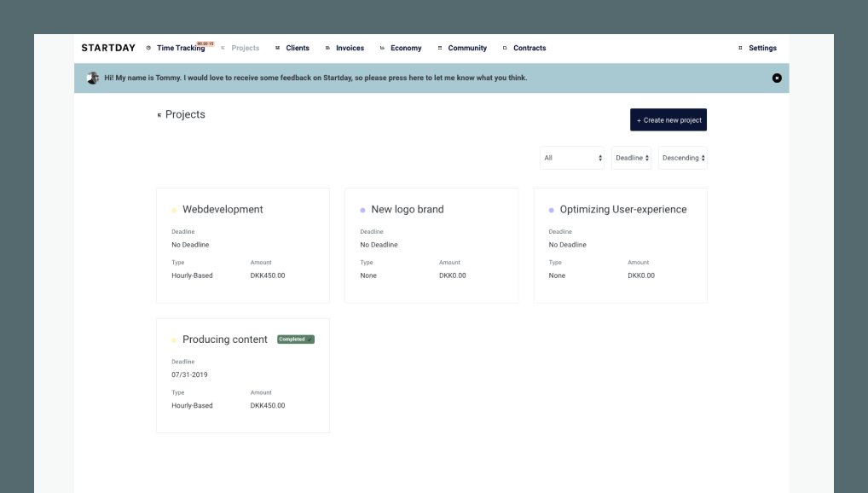Click the Community nav icon
Screen dimensions: 868x493
click(x=439, y=49)
